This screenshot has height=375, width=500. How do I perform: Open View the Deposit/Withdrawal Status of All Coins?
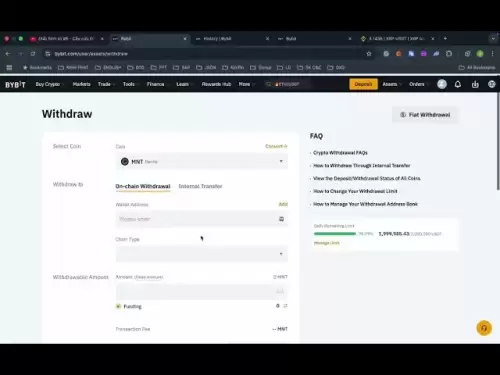[367, 179]
